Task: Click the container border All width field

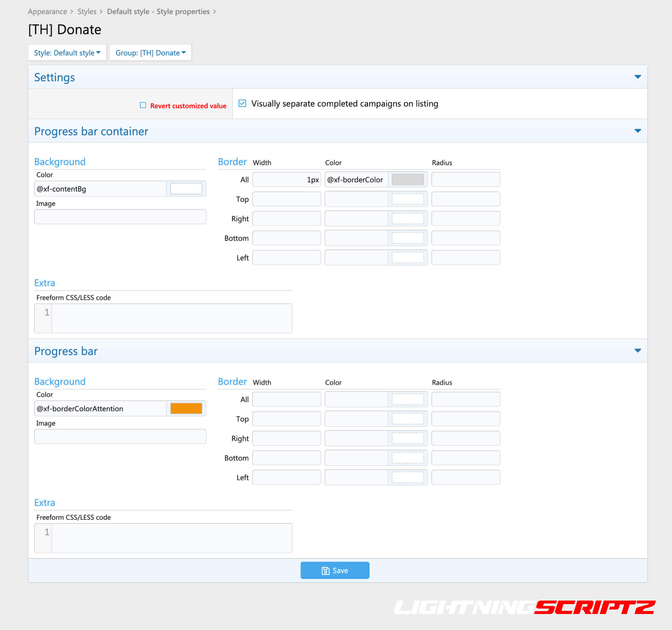Action: [286, 179]
